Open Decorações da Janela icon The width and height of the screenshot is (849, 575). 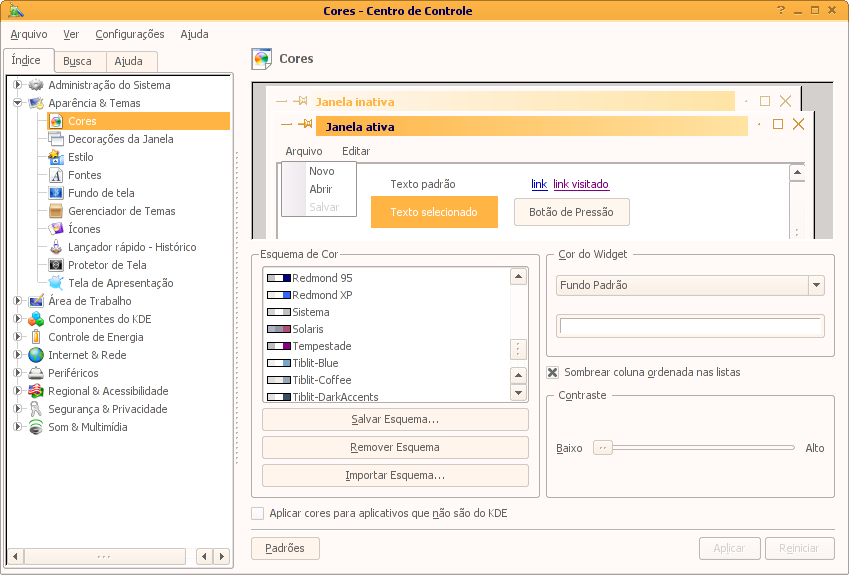[x=56, y=139]
